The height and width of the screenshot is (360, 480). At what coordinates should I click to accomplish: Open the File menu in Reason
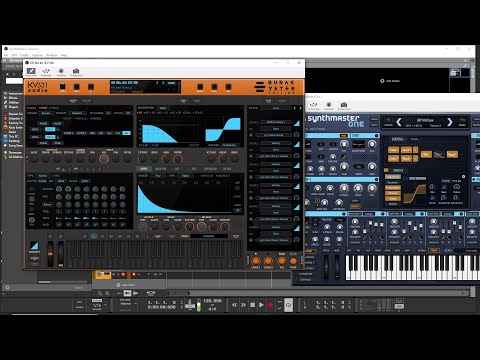[x=6, y=55]
